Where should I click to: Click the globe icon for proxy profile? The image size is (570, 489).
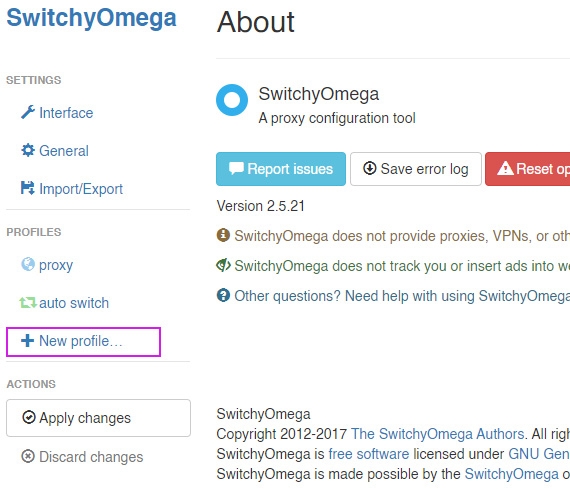pos(28,264)
